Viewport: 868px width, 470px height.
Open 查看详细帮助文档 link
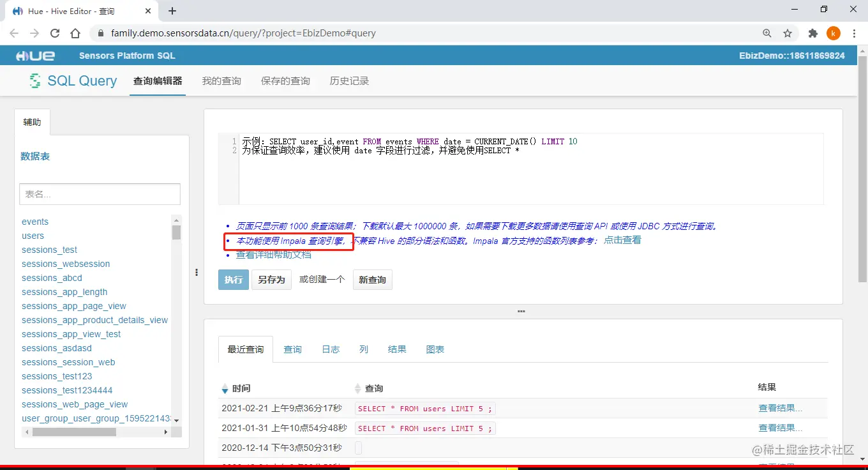pyautogui.click(x=274, y=255)
